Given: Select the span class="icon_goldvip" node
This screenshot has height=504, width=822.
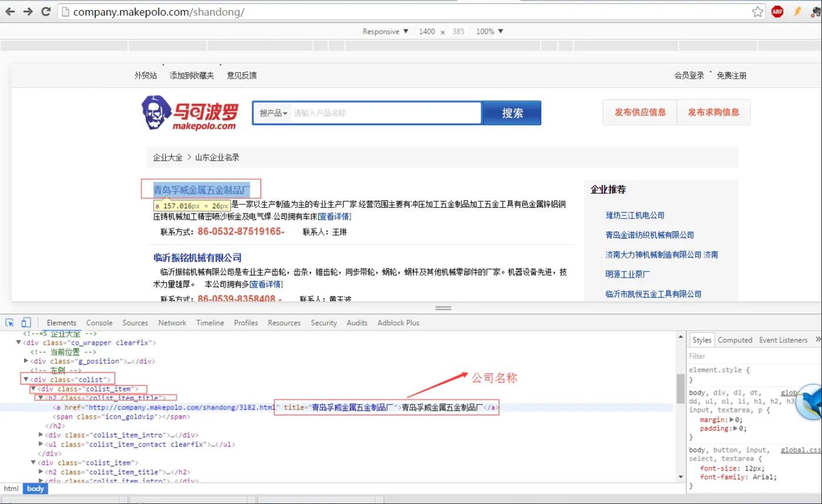Looking at the screenshot, I should coord(122,417).
